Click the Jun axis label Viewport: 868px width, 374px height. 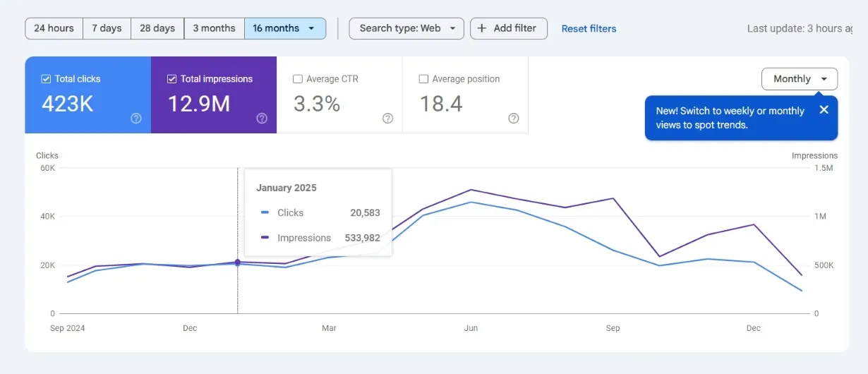pos(471,328)
